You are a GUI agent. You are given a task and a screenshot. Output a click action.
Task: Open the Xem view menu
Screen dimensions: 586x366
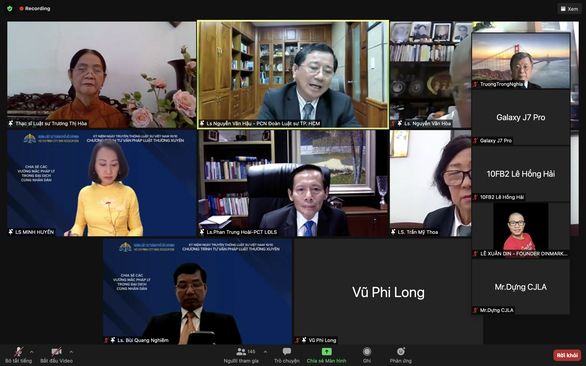570,9
